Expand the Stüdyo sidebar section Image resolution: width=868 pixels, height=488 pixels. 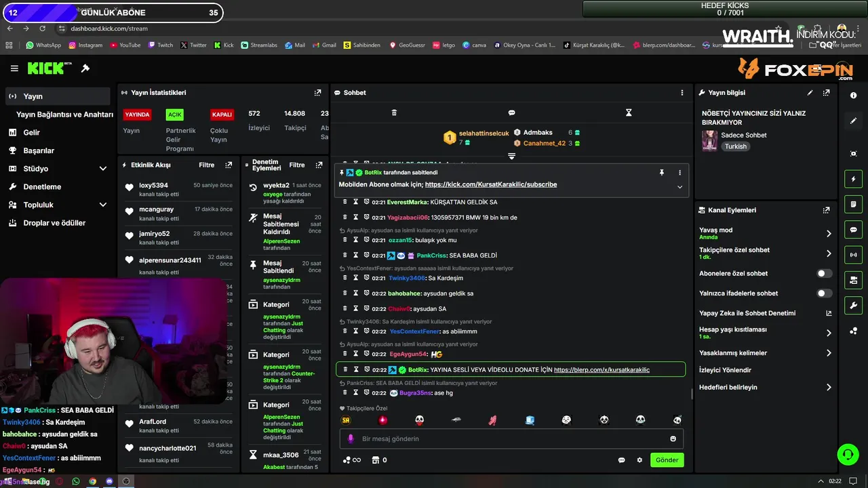tap(103, 169)
